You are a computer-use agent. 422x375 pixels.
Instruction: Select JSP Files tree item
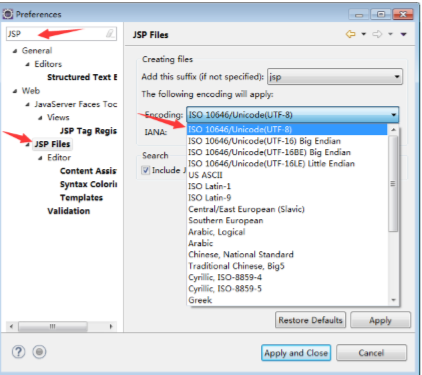[52, 144]
